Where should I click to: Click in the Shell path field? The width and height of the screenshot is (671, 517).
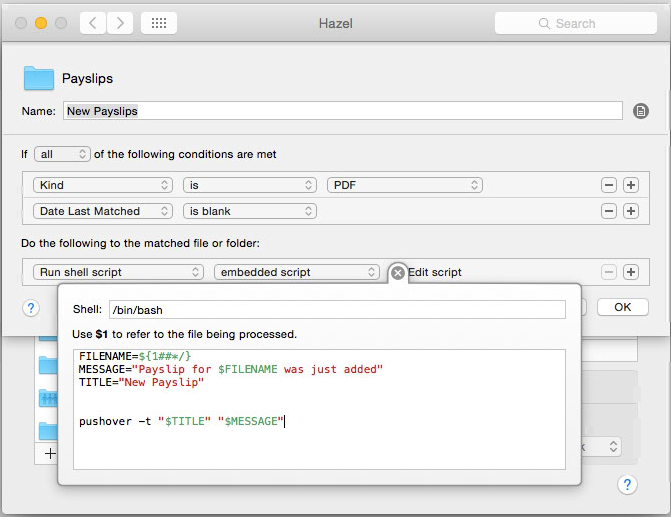point(336,310)
